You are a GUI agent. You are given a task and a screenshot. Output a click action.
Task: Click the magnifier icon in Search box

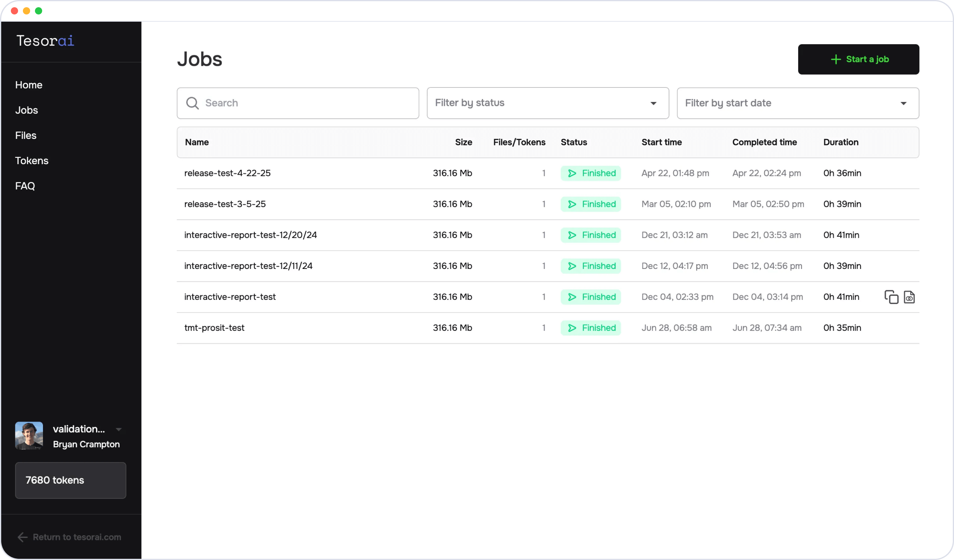click(x=192, y=103)
